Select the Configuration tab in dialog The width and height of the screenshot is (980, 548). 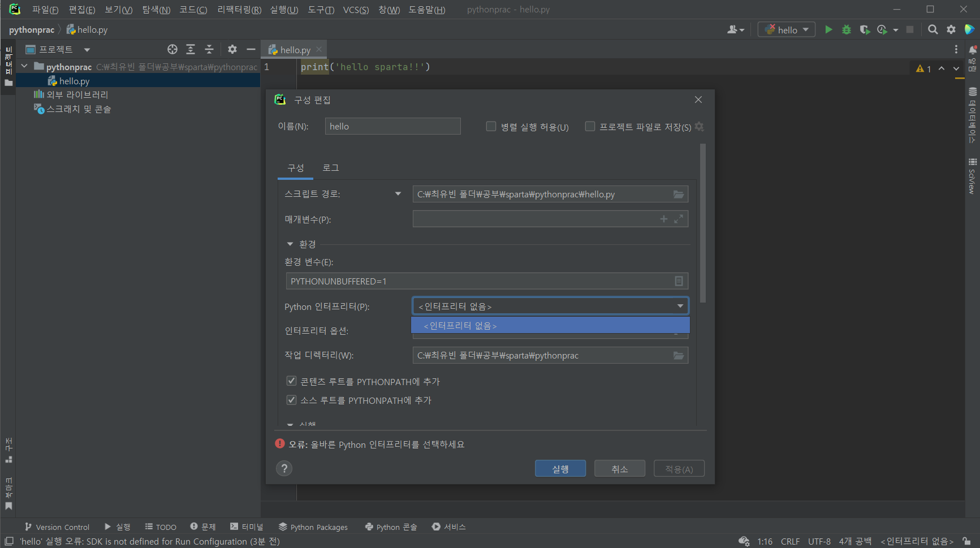pos(296,167)
